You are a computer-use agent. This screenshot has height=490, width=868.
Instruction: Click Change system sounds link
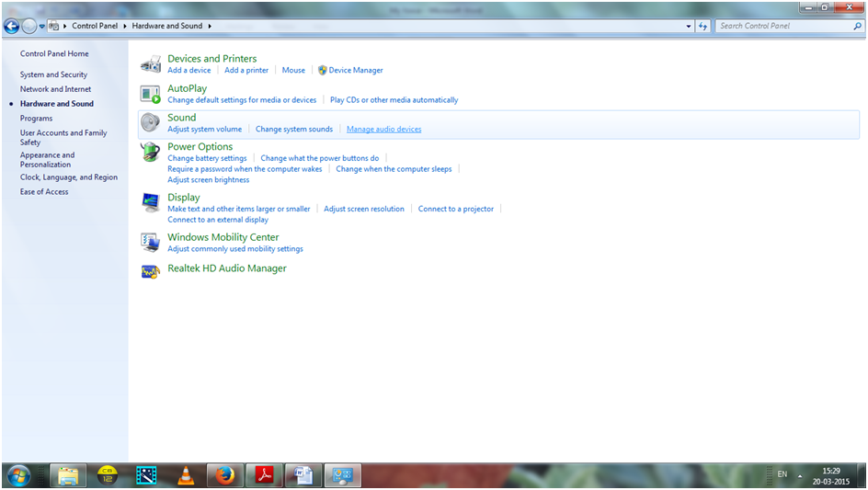[294, 129]
